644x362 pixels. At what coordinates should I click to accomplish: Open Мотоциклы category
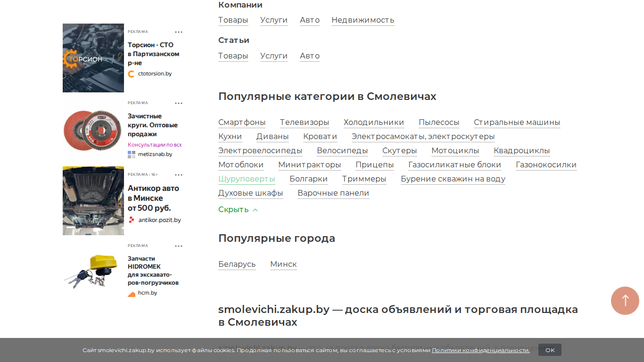[x=455, y=151]
